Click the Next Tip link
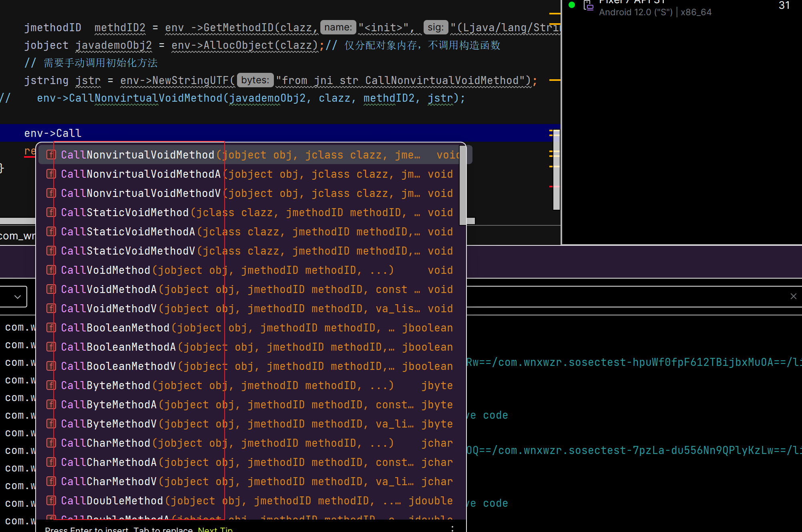This screenshot has height=532, width=802. (215, 529)
